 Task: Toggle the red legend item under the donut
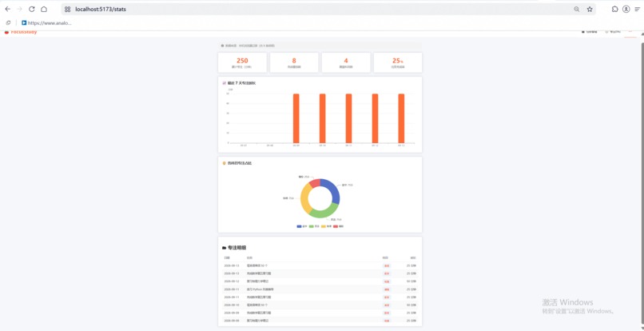pyautogui.click(x=338, y=226)
